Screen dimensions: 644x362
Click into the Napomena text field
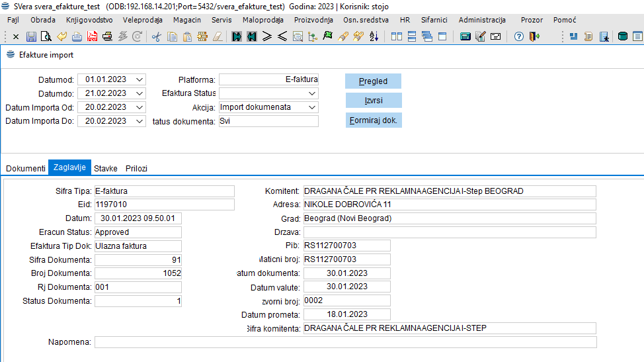345,342
